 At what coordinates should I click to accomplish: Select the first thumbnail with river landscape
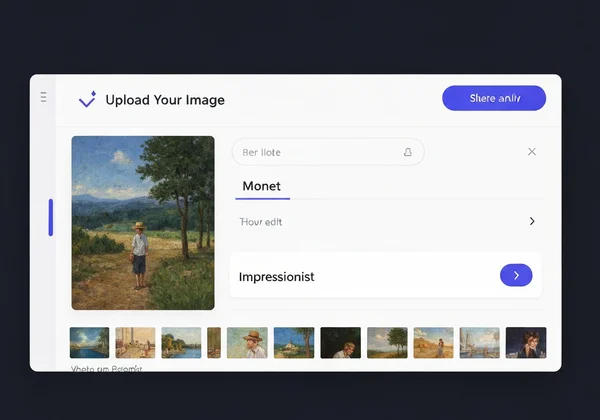(90, 342)
